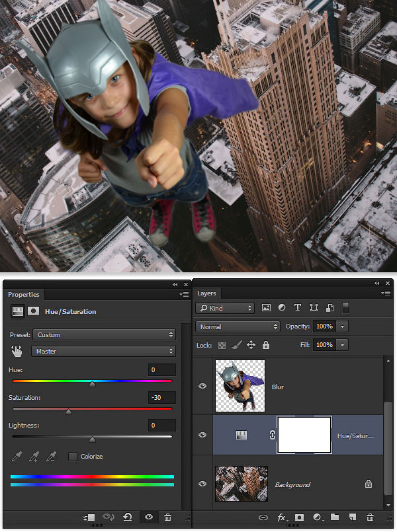Open the Normal blend mode dropdown

[238, 326]
